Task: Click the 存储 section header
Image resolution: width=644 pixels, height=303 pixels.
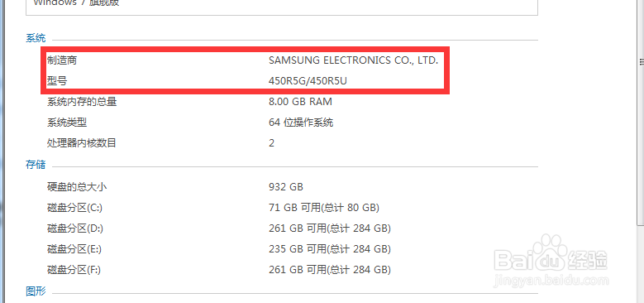Action: pos(36,166)
